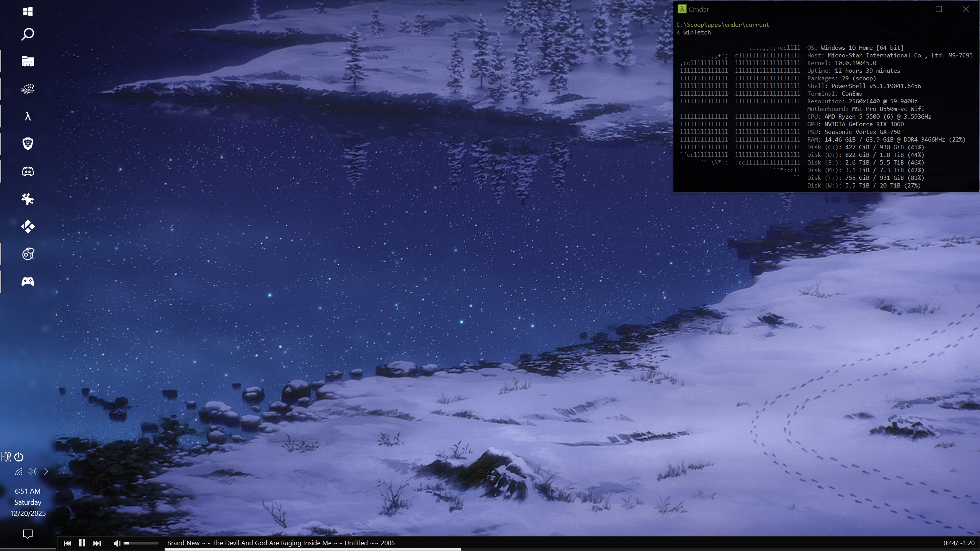Screen dimensions: 980x551
Task: Open system volume flyout in tray
Action: 32,471
